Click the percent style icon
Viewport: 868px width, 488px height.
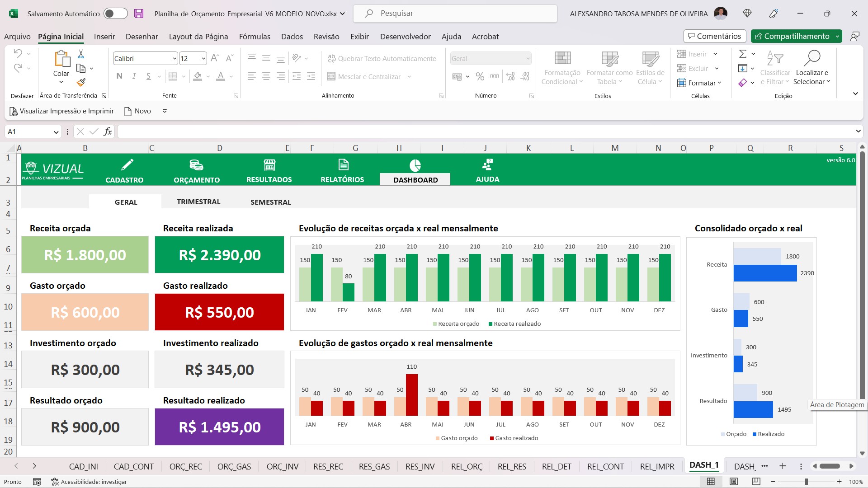coord(480,77)
